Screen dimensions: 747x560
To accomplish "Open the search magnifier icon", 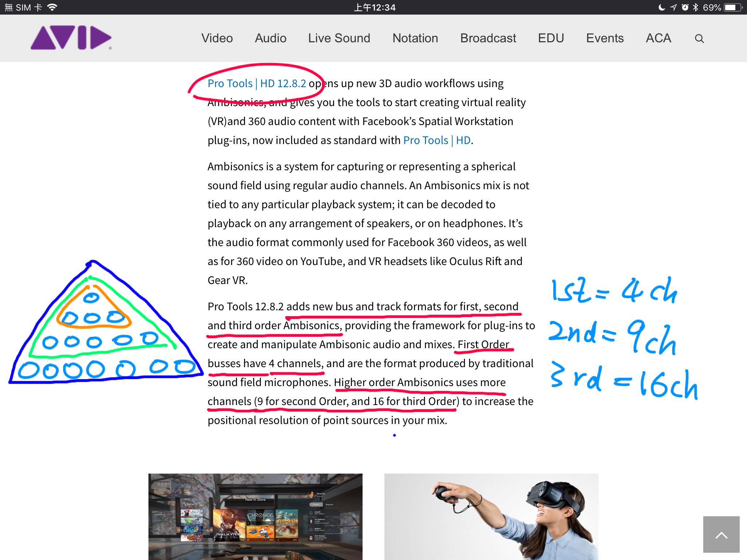I will [x=699, y=38].
